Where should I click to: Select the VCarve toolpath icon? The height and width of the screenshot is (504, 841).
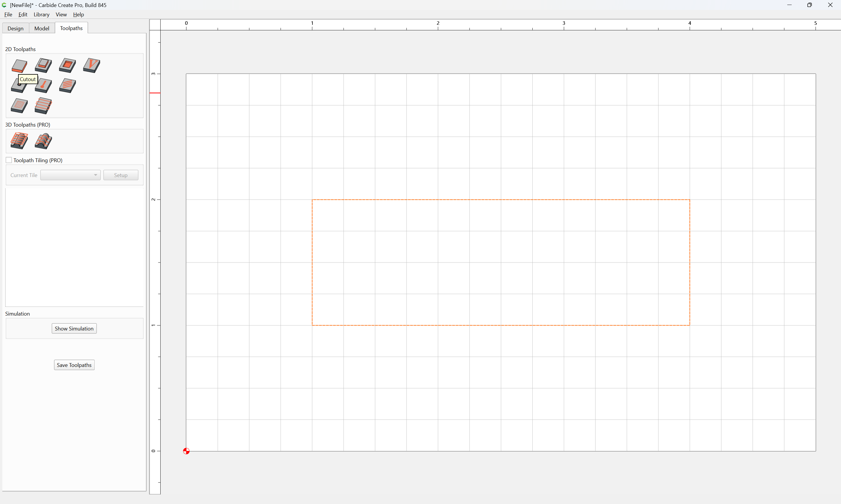coord(91,66)
